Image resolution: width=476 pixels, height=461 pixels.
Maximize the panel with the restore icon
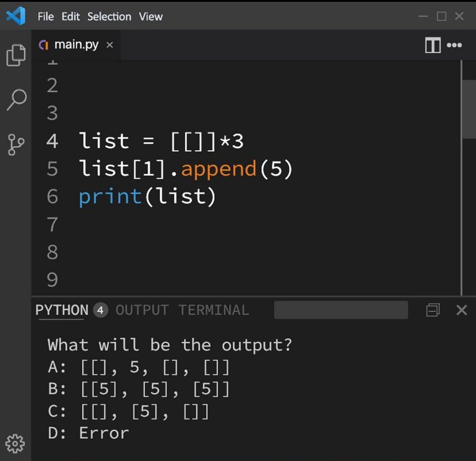click(x=433, y=310)
